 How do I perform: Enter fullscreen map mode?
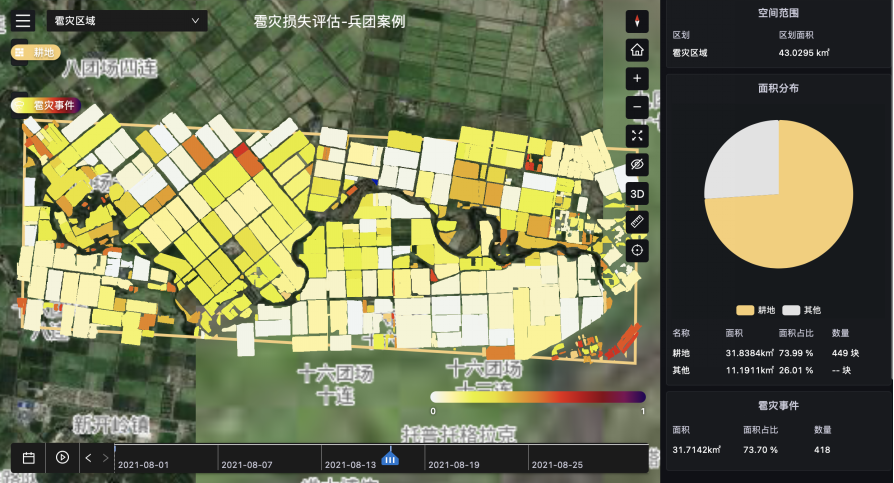(x=638, y=135)
